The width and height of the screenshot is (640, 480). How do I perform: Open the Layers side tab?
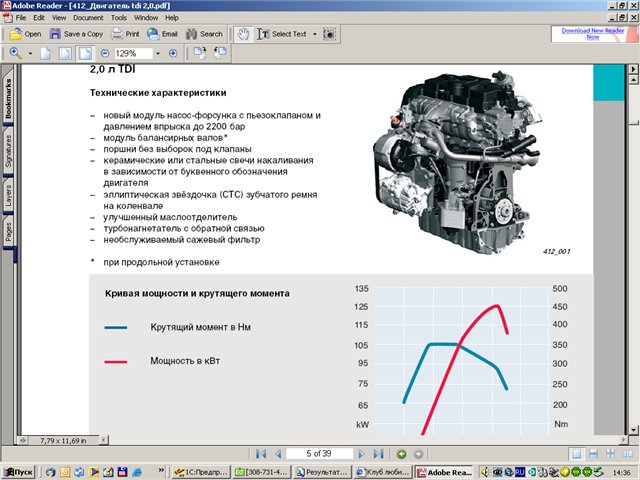[x=8, y=195]
